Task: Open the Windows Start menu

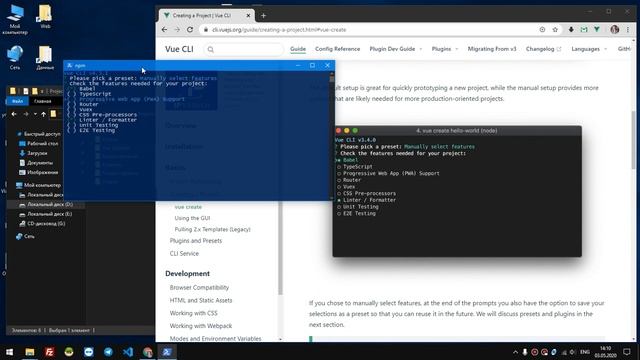Action: (x=9, y=352)
